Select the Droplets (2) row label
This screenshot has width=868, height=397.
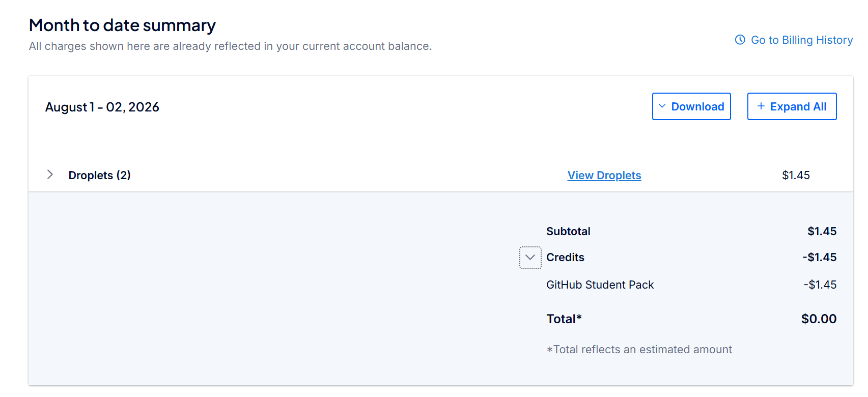(100, 175)
